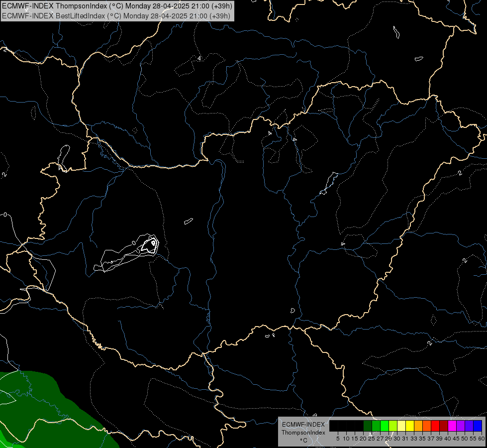This screenshot has height=448, width=487.
Task: Choose the purple 45–50 legend swatch
Action: point(461,426)
